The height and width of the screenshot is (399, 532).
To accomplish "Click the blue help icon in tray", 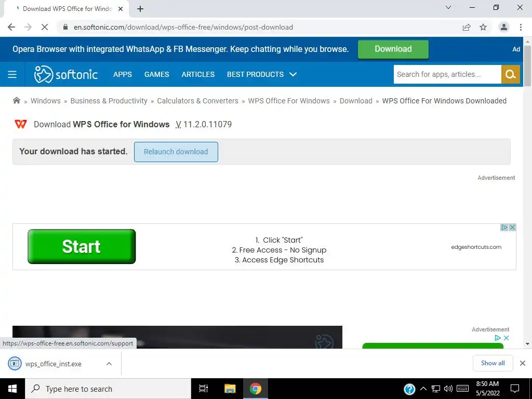I will tap(409, 389).
